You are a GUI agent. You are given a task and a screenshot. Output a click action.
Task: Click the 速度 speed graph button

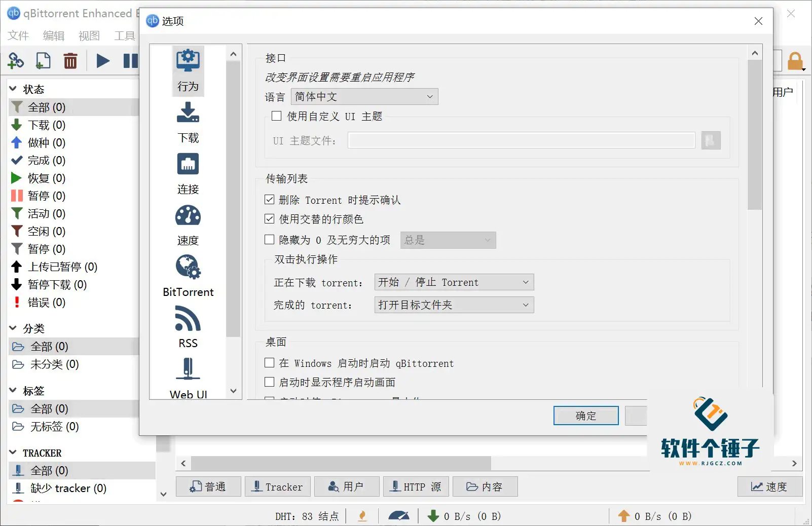(x=770, y=486)
